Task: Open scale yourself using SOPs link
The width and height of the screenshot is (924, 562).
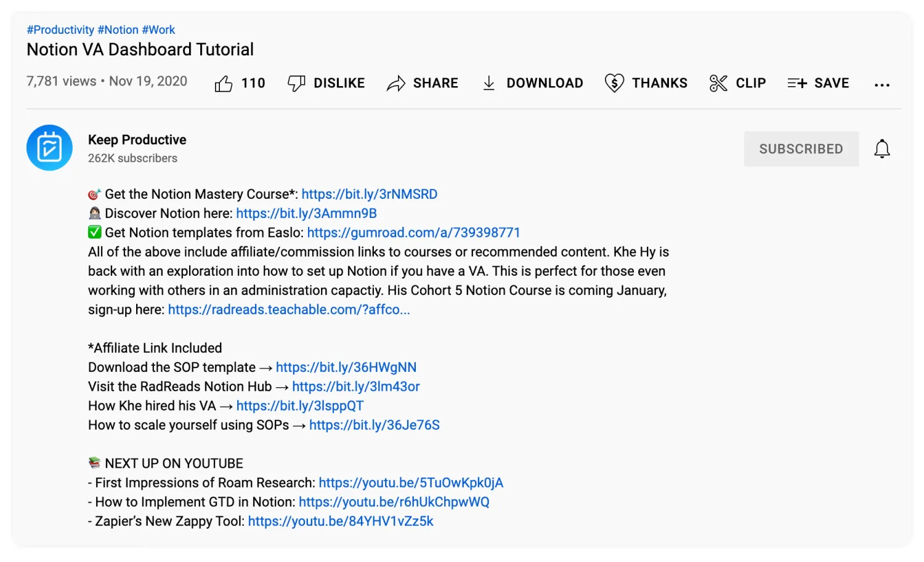Action: pyautogui.click(x=375, y=425)
